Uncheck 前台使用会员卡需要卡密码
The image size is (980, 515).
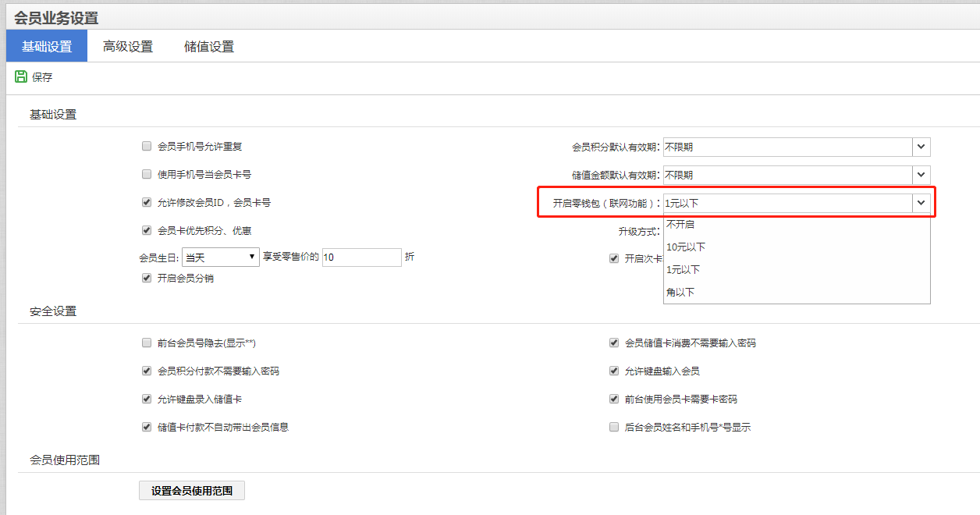tap(614, 399)
